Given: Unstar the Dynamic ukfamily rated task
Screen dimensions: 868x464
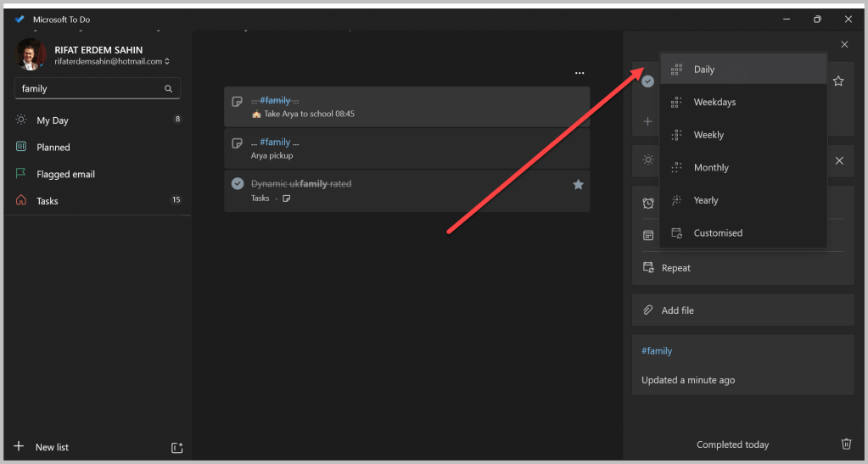Looking at the screenshot, I should 578,184.
